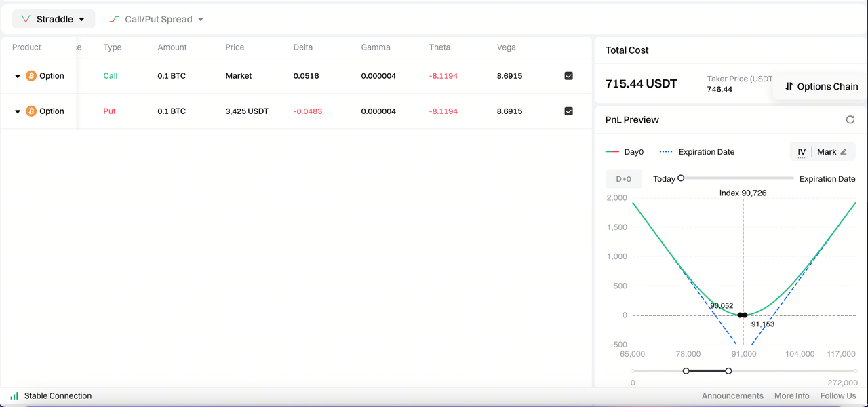Toggle the IV pricing mode
Viewport: 868px width, 407px height.
[x=802, y=152]
